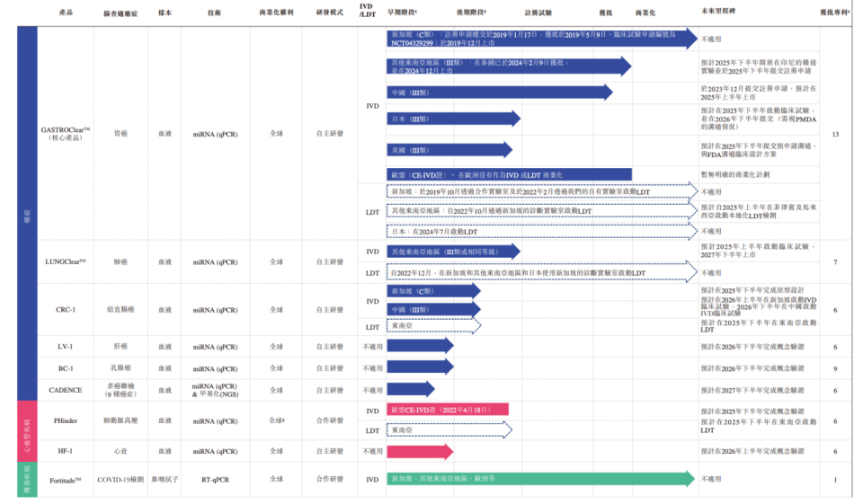Click the 樣本 column header

pos(165,13)
